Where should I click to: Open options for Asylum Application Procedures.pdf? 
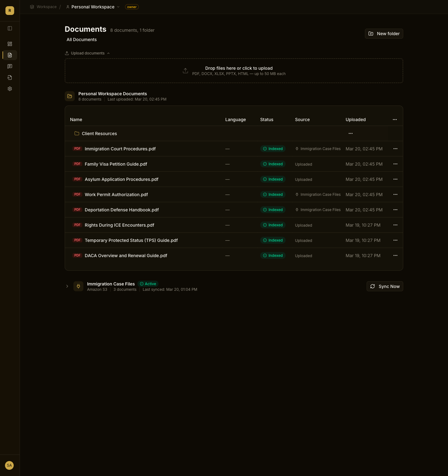pyautogui.click(x=395, y=179)
